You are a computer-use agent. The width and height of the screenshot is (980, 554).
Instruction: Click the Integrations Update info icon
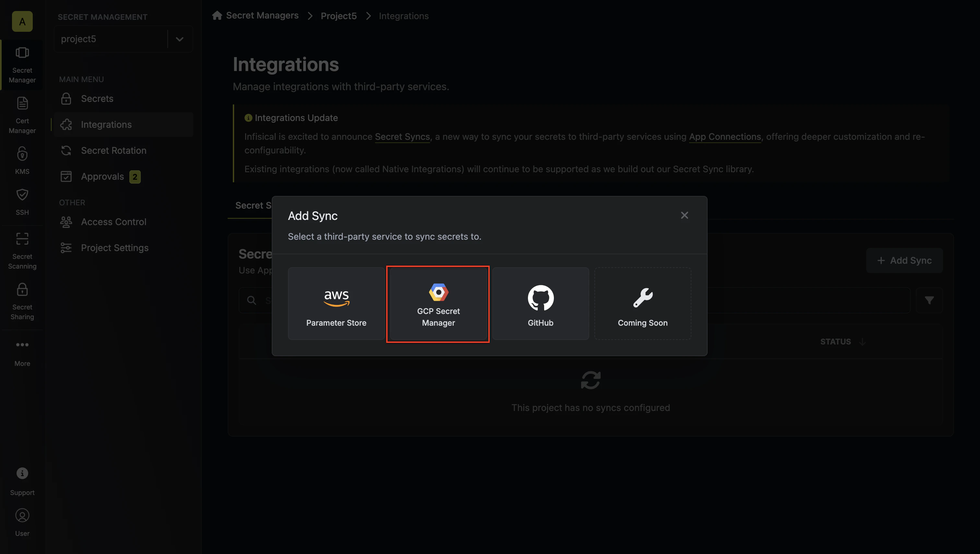pyautogui.click(x=248, y=118)
